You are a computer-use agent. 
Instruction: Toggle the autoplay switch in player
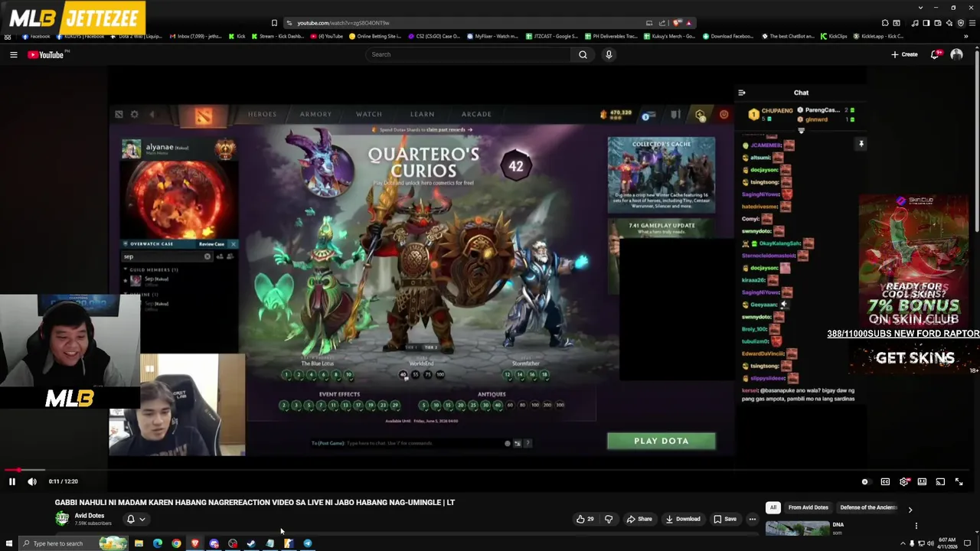[865, 481]
